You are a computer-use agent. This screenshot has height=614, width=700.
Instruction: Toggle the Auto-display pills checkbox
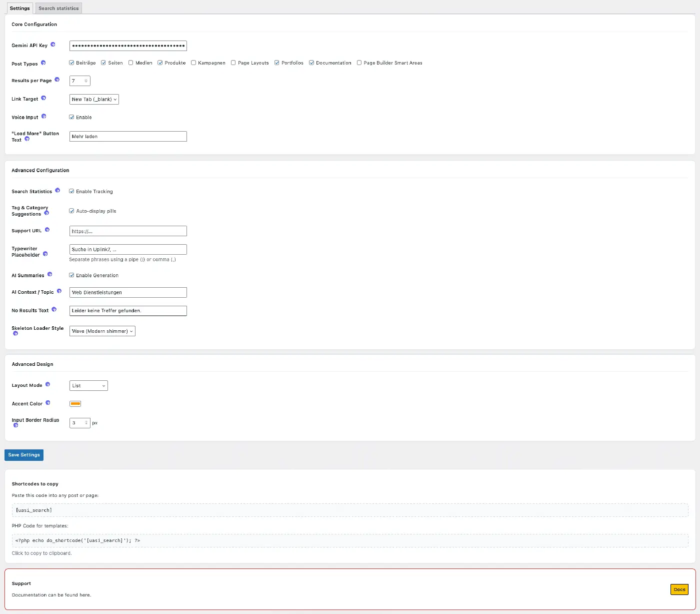tap(71, 211)
